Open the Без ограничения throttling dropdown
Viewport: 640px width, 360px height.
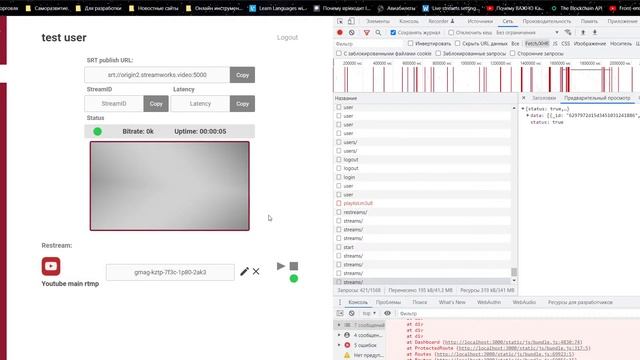[x=527, y=32]
